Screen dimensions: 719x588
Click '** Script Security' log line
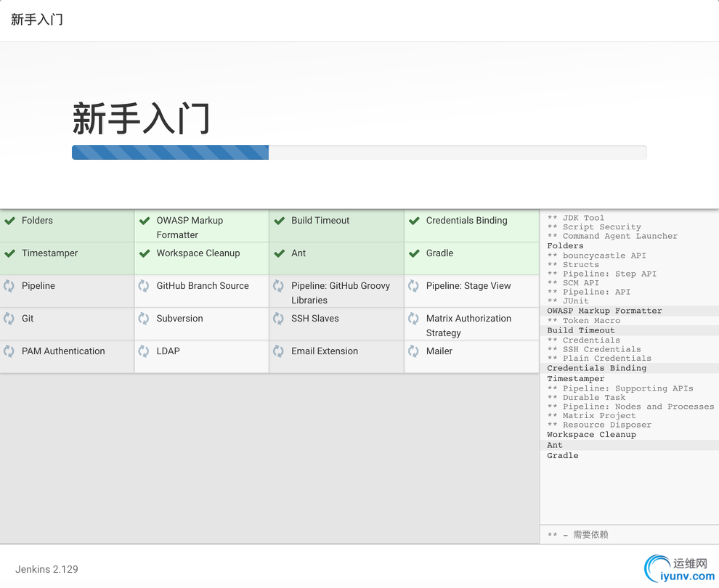594,227
